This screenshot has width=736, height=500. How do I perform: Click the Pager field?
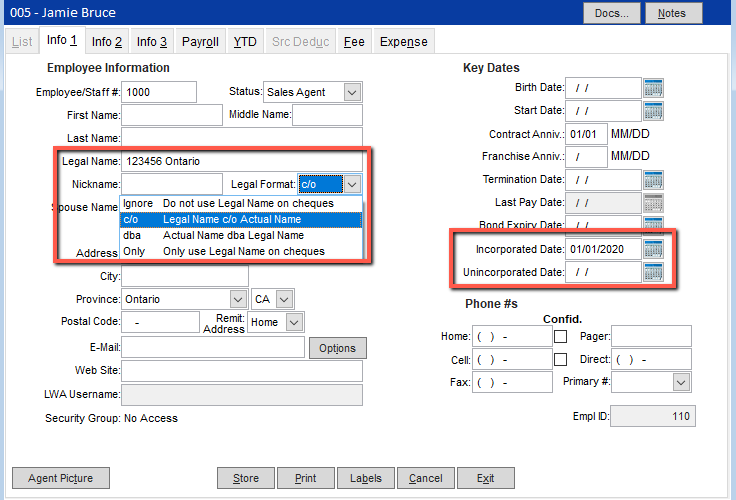(x=651, y=336)
